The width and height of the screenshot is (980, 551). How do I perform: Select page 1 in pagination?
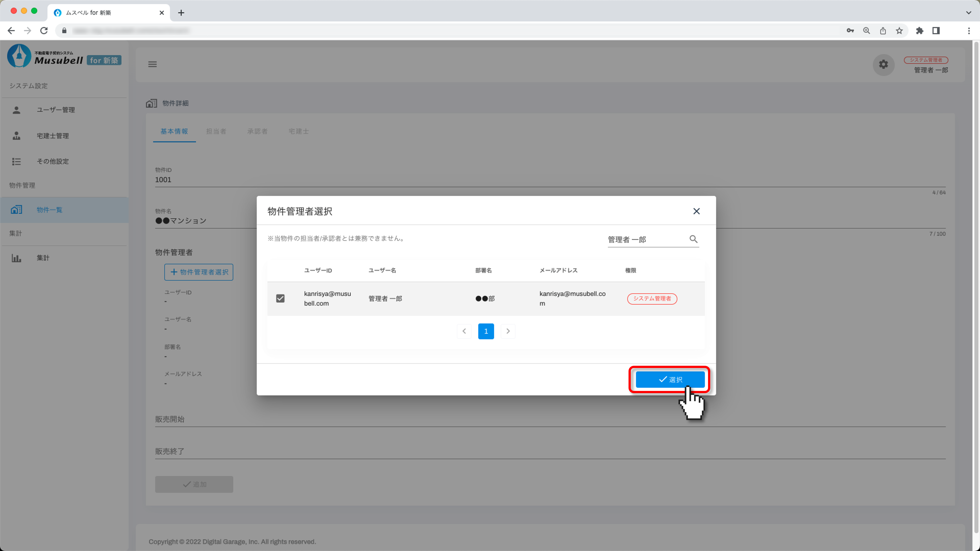tap(486, 331)
